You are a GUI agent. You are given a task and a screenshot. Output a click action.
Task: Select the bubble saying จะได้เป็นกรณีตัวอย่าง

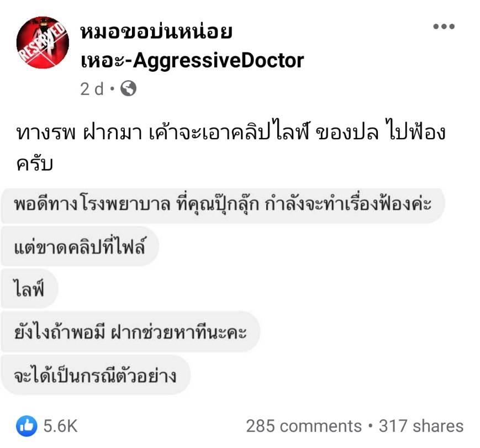click(95, 376)
